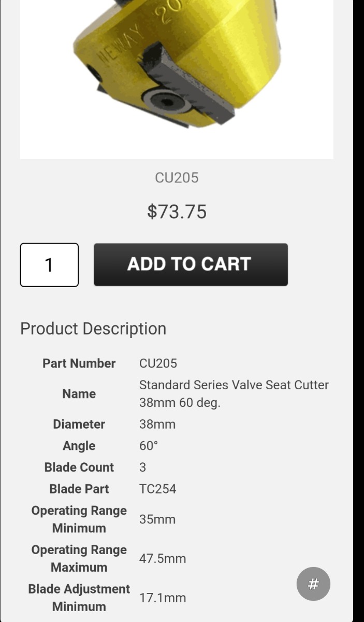
Task: Select the Product Description heading
Action: tap(93, 329)
